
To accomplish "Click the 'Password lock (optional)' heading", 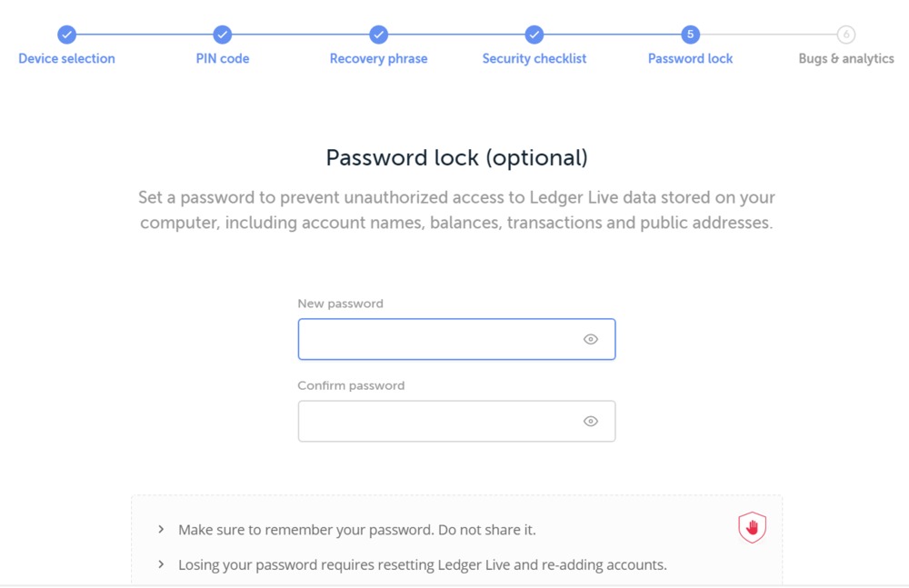I will pyautogui.click(x=457, y=158).
